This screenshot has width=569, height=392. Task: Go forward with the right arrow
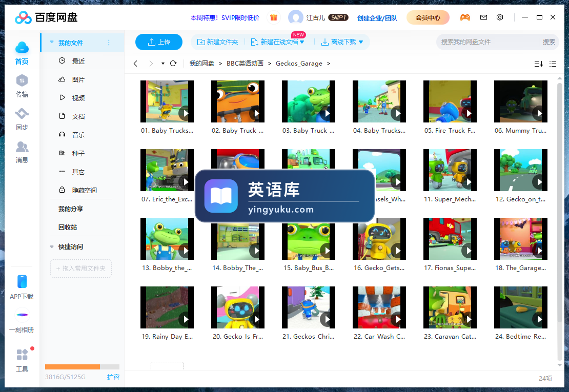[x=151, y=64]
